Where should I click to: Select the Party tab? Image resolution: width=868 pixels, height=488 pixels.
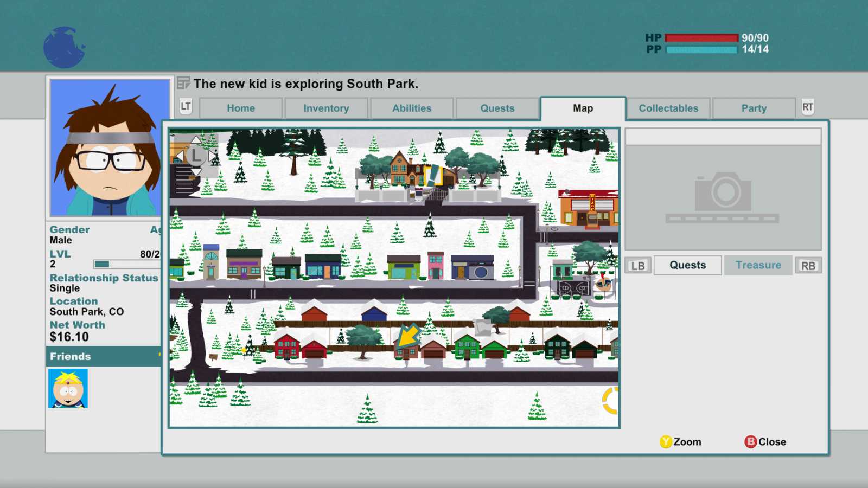(x=754, y=108)
